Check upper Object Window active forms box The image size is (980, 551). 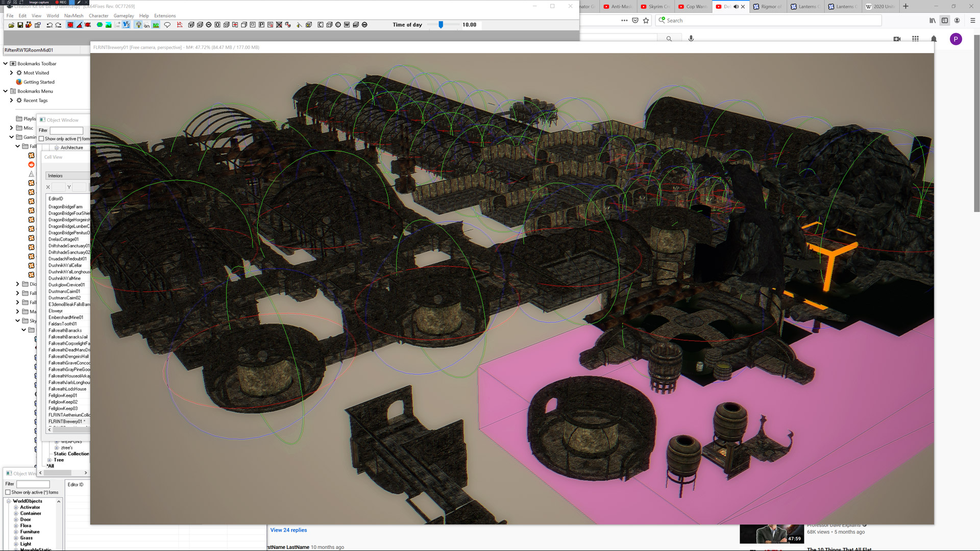pyautogui.click(x=41, y=139)
